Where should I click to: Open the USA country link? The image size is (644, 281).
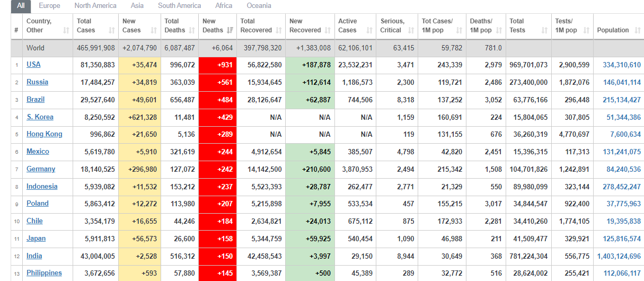(x=33, y=65)
